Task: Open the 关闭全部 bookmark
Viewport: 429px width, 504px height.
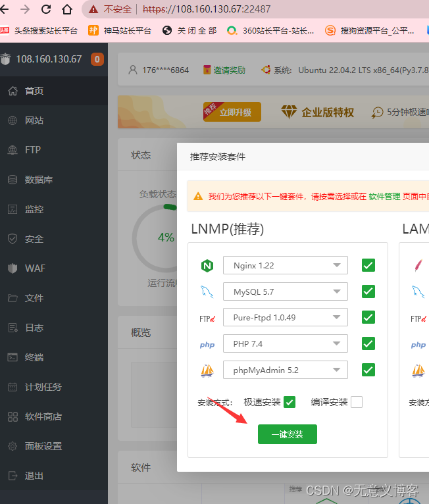Action: point(189,30)
